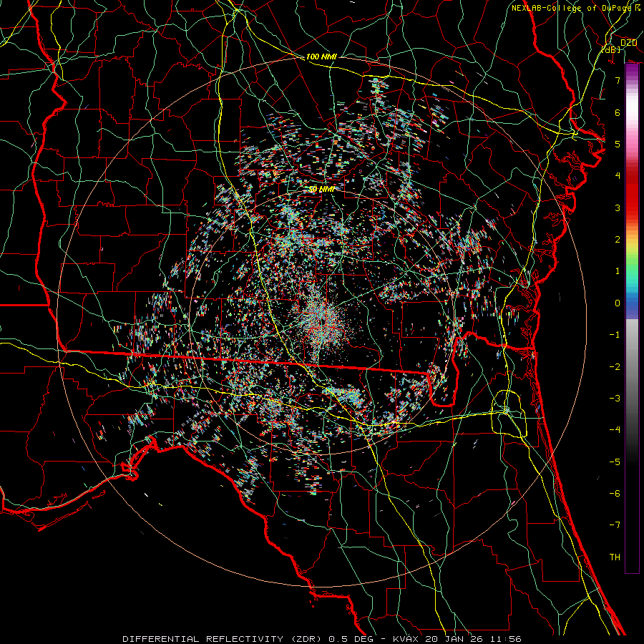The width and height of the screenshot is (644, 644).
Task: Click the DZD product label above the scale
Action: (628, 43)
